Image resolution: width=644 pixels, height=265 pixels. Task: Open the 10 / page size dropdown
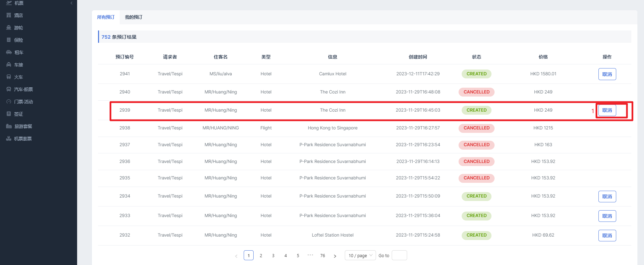[x=360, y=255]
